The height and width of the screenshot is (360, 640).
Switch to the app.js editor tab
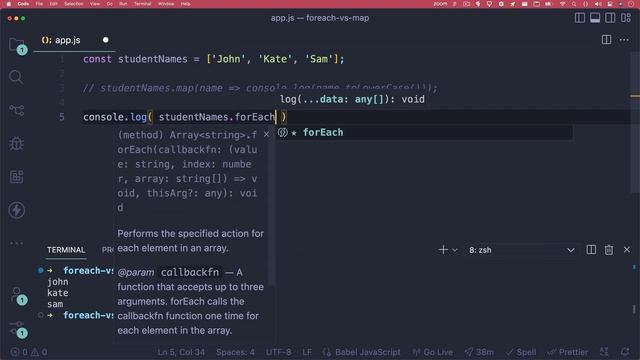point(74,40)
